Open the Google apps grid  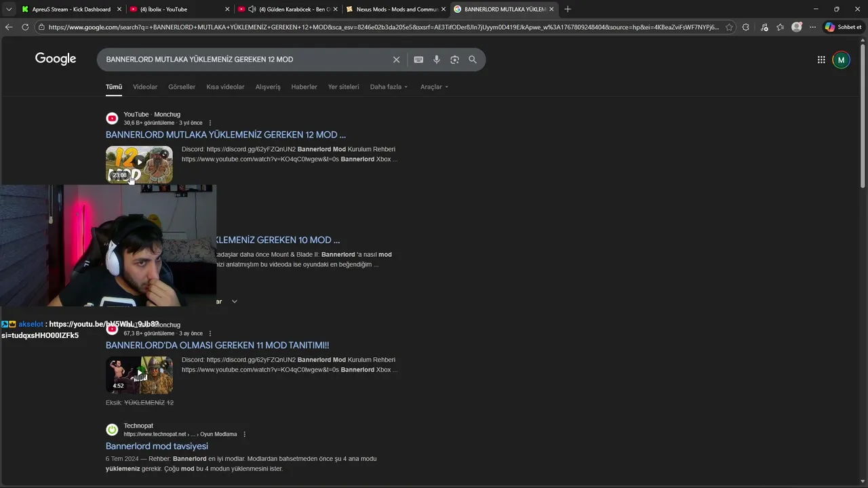tap(821, 60)
